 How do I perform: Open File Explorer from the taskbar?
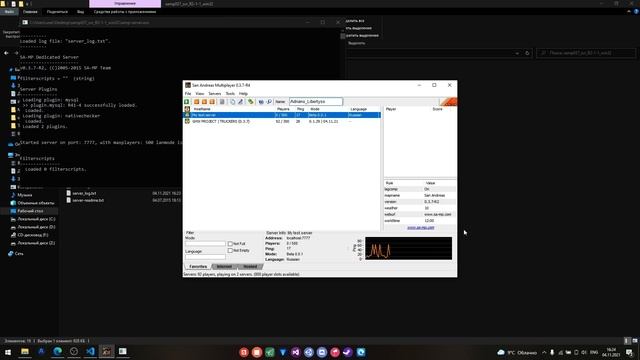pos(25,352)
